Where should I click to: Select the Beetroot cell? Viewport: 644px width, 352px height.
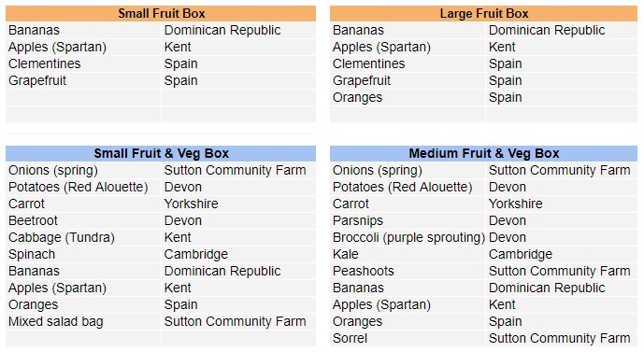[x=83, y=220]
